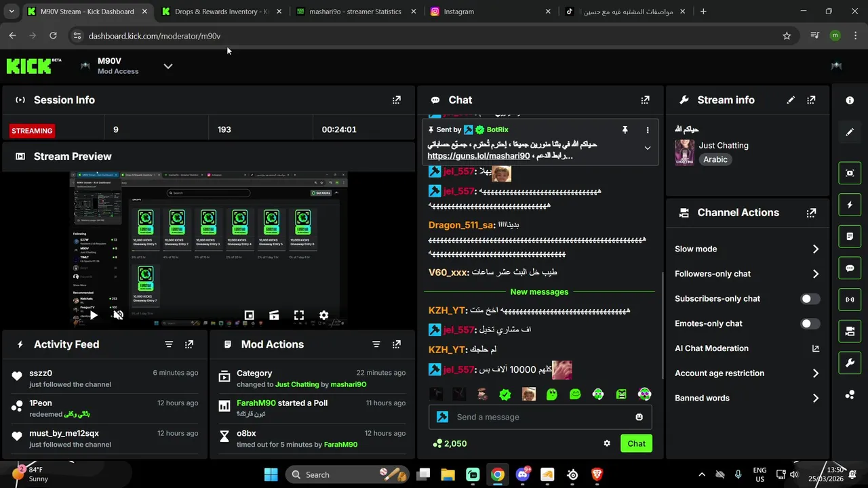
Task: Open chat settings gear icon
Action: pos(607,443)
